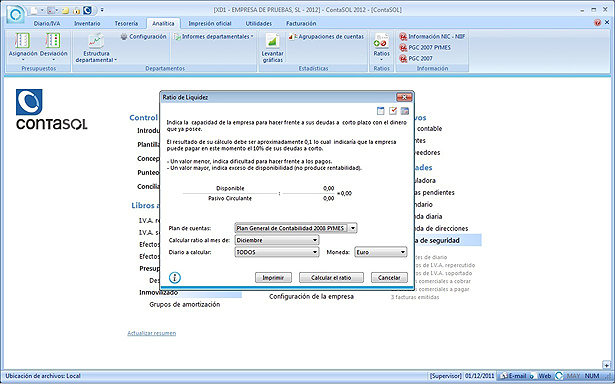Switch to the Impresión oficial tab
Viewport: 615px width, 384px height.
coord(210,24)
